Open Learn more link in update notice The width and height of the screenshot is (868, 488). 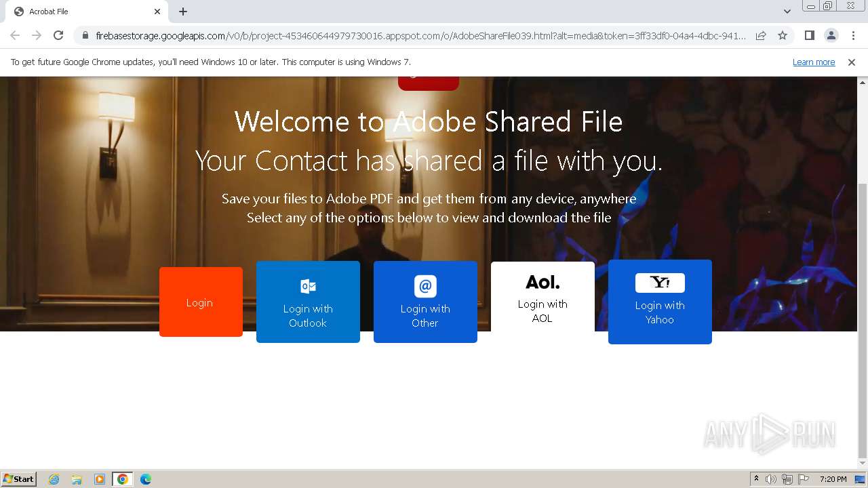click(x=814, y=62)
